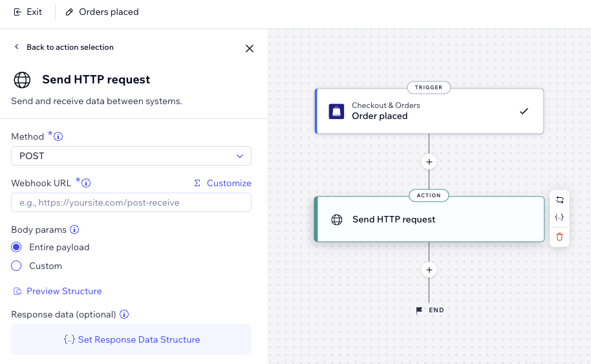Open Preview Structure link

[58, 292]
